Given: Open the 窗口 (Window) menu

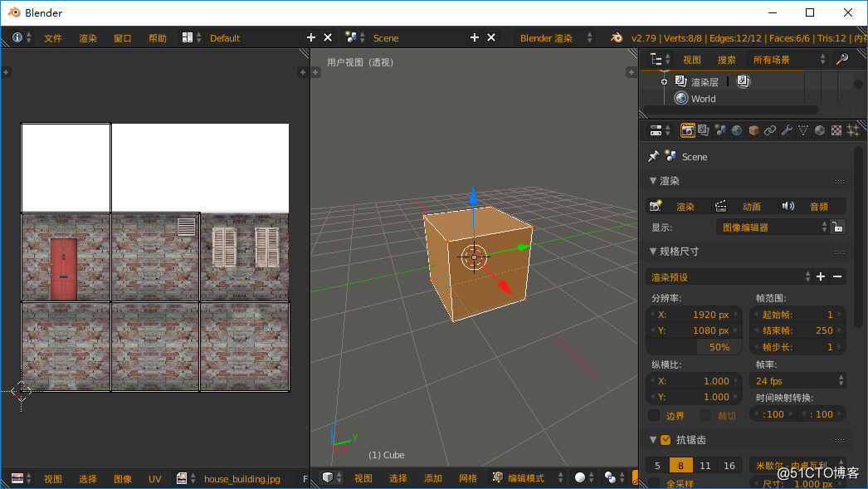Looking at the screenshot, I should coord(122,38).
